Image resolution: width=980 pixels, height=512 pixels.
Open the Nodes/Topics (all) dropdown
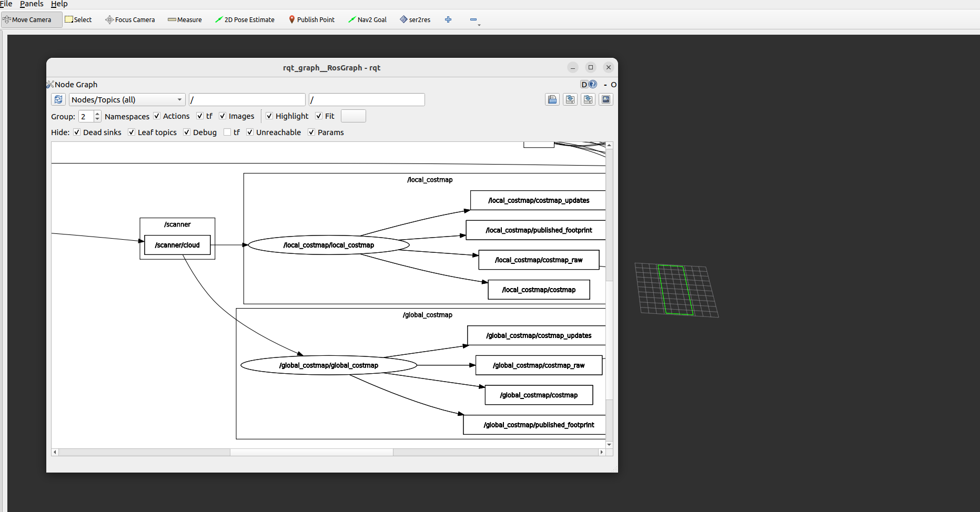coord(127,99)
